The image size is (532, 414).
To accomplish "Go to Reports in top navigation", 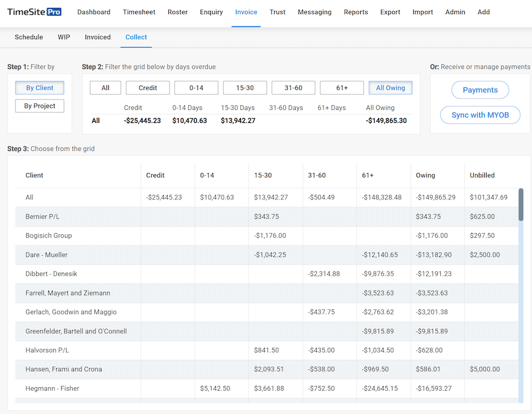I will click(355, 12).
